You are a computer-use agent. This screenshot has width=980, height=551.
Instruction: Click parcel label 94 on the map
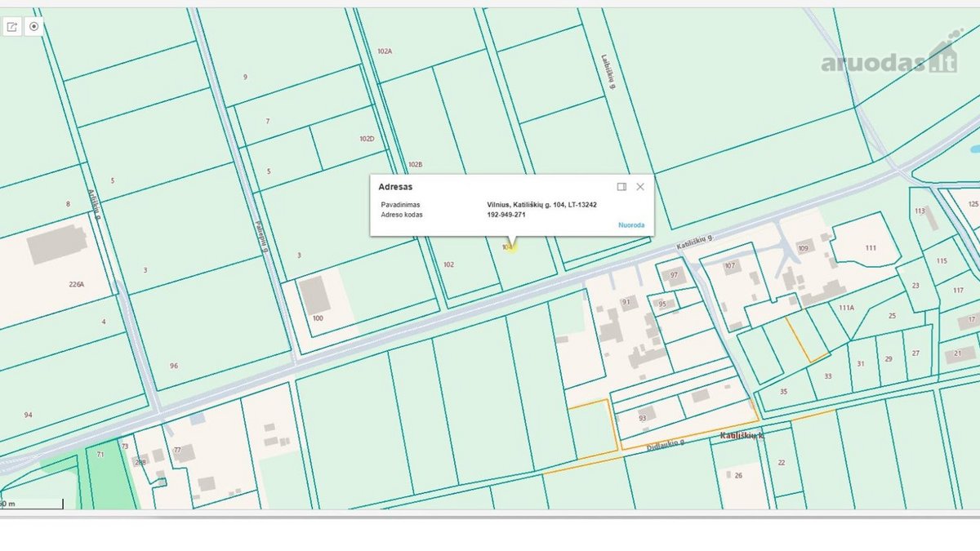28,415
